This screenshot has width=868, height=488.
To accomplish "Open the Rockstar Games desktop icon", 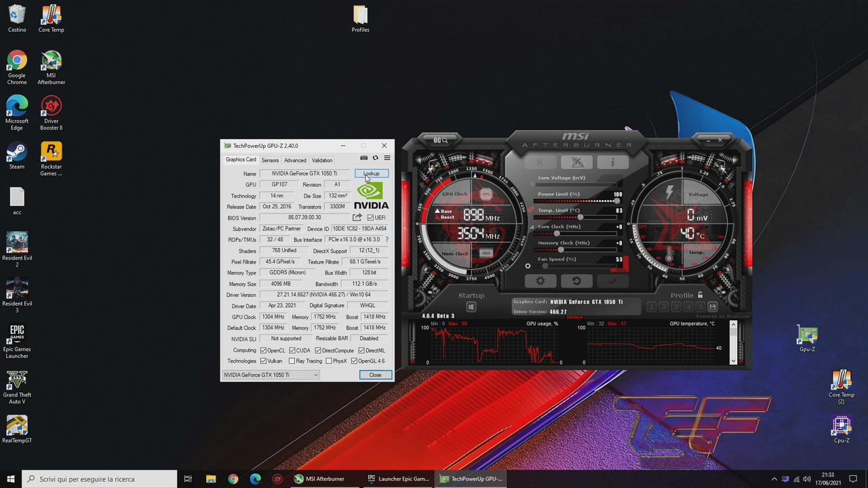I will click(52, 159).
